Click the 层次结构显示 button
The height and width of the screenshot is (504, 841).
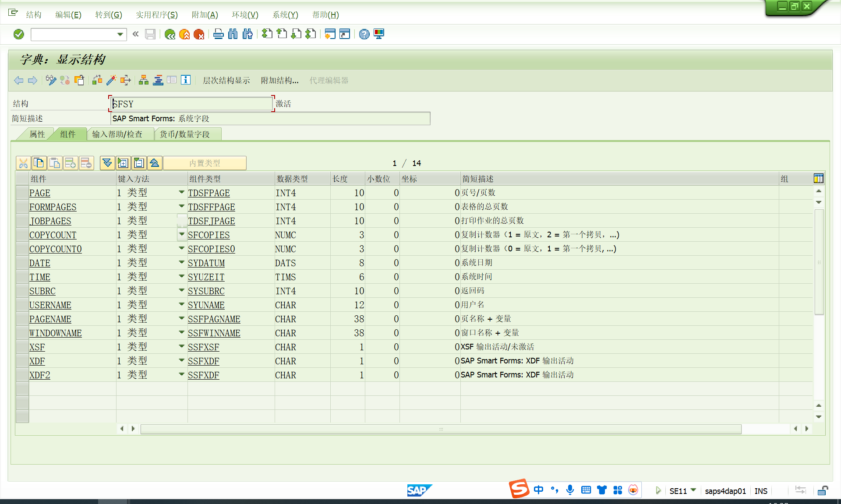(226, 81)
